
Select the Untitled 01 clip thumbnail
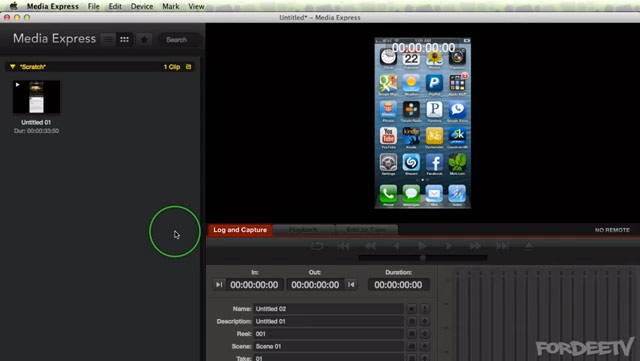pos(36,97)
